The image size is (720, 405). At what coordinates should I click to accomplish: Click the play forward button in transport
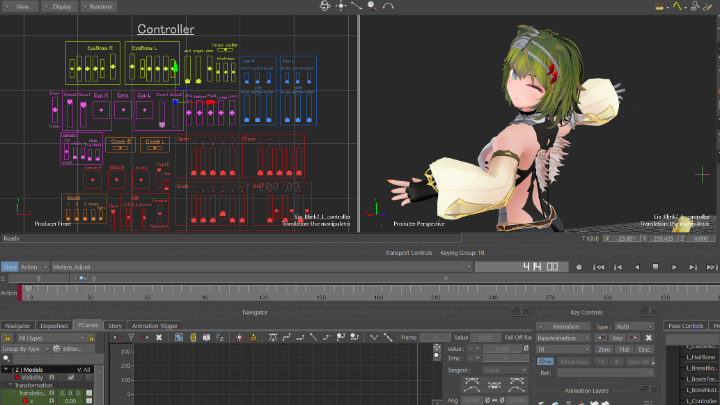[x=674, y=267]
